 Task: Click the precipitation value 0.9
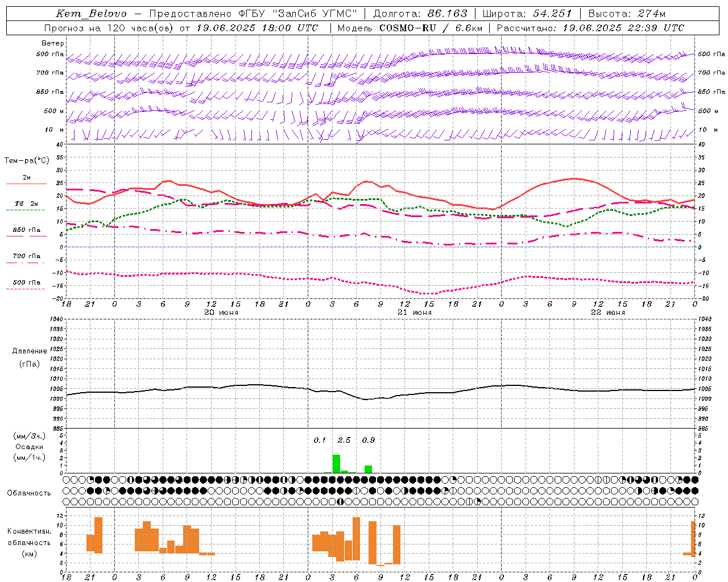(369, 440)
